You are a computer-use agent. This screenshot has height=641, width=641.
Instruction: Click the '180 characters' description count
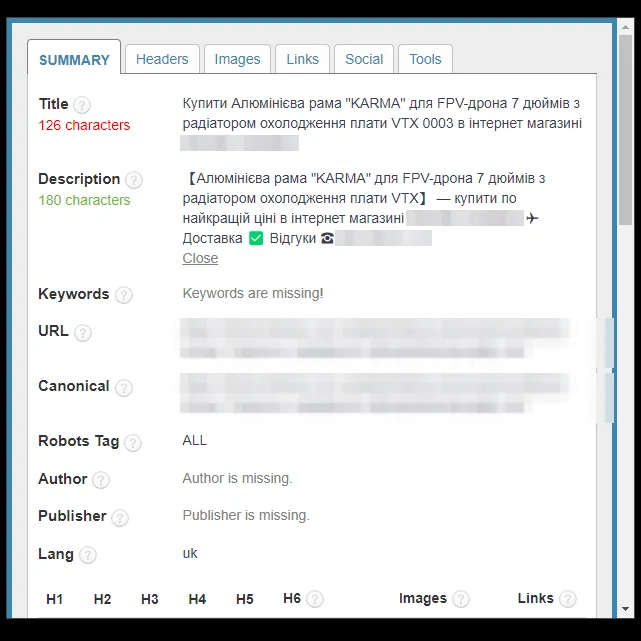coord(84,200)
